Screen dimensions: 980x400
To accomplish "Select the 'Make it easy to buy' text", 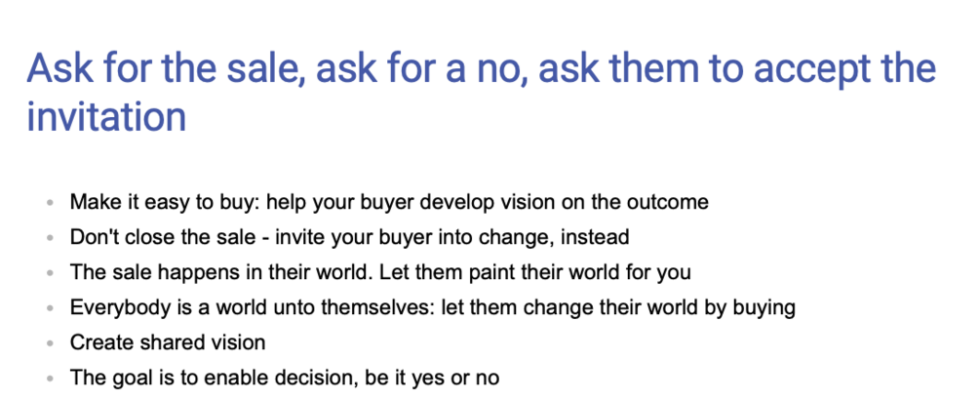I will [x=163, y=203].
